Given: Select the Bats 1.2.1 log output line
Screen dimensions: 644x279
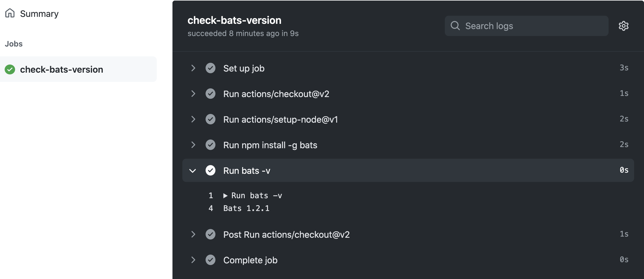Looking at the screenshot, I should click(x=246, y=208).
